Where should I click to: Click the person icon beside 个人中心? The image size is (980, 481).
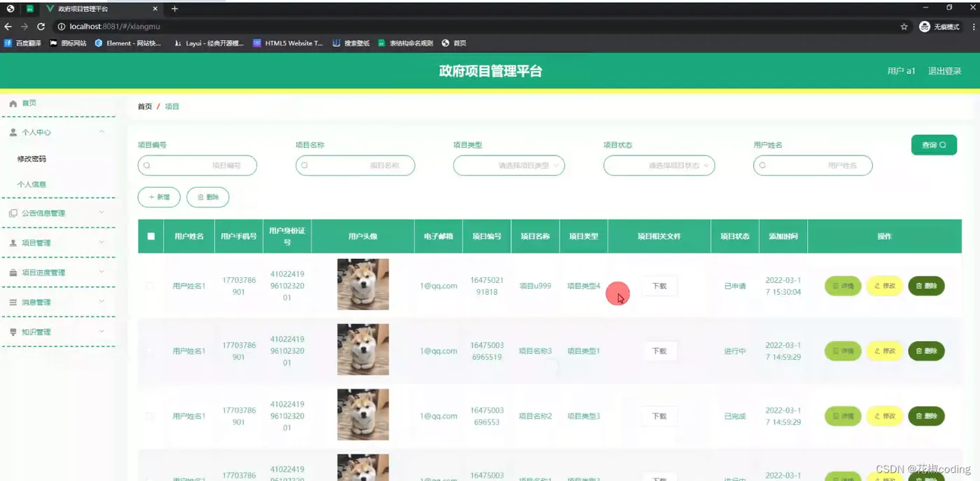point(13,132)
